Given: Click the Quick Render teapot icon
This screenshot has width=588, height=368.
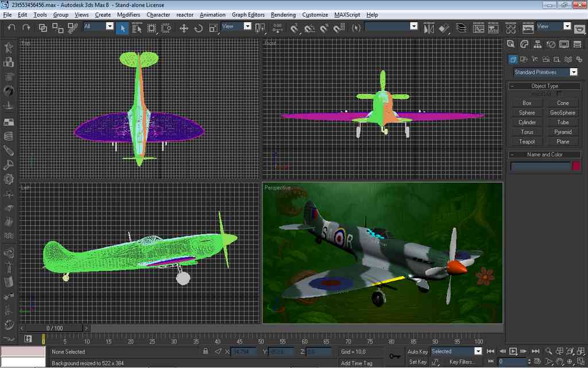Looking at the screenshot, I should [579, 28].
